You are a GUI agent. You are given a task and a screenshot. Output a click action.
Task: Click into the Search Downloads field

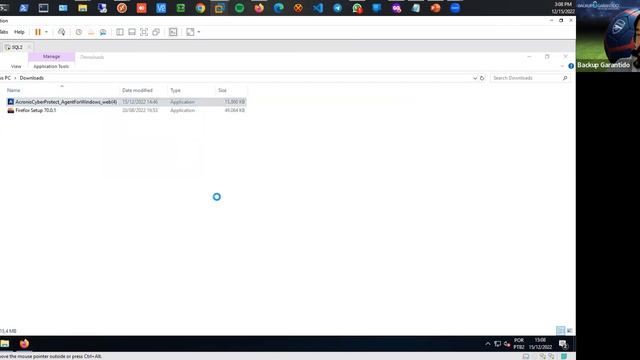[526, 78]
